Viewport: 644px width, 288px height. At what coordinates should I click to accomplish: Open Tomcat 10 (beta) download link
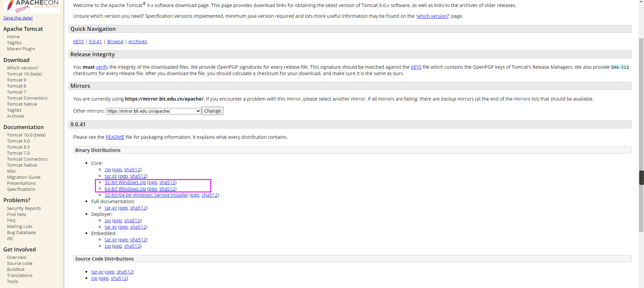click(x=24, y=74)
